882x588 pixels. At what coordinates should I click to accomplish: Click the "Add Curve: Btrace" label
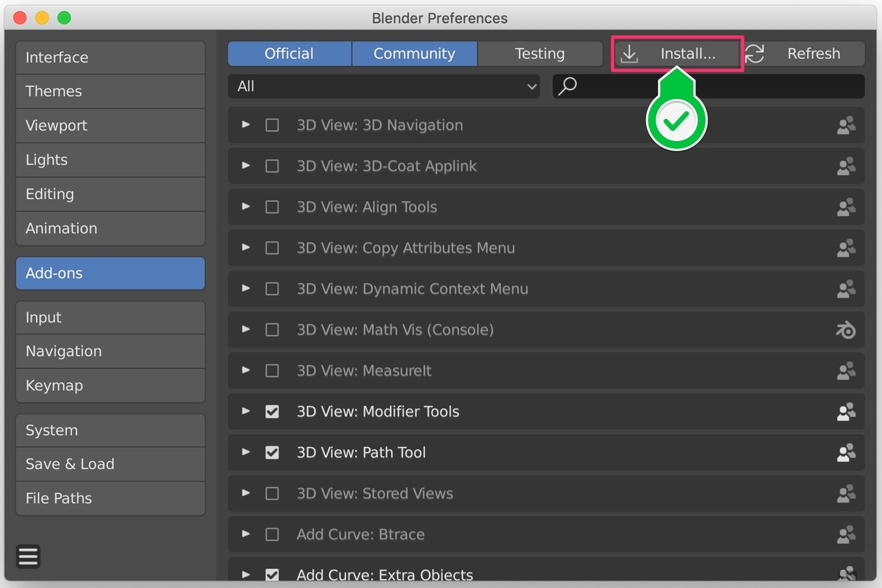(361, 534)
